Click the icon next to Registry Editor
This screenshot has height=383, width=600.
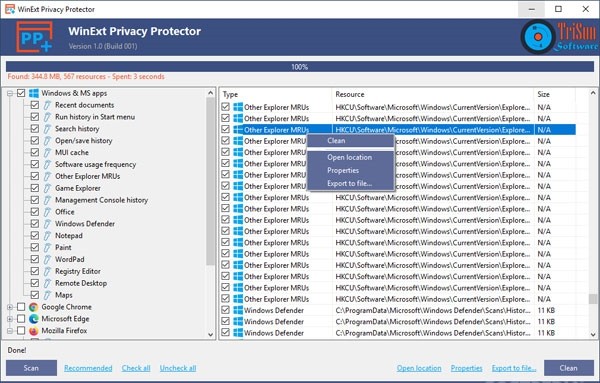point(47,271)
